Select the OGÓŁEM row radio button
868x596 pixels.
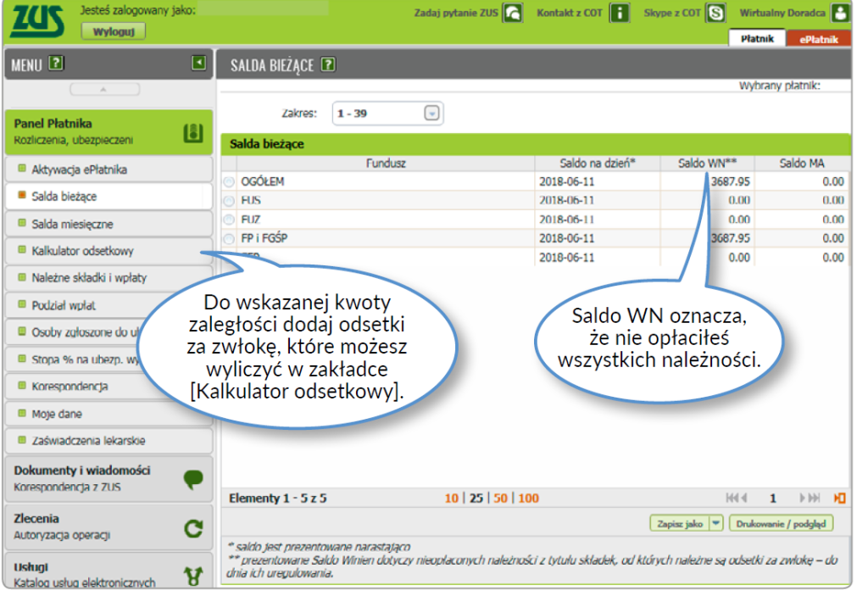pos(229,181)
